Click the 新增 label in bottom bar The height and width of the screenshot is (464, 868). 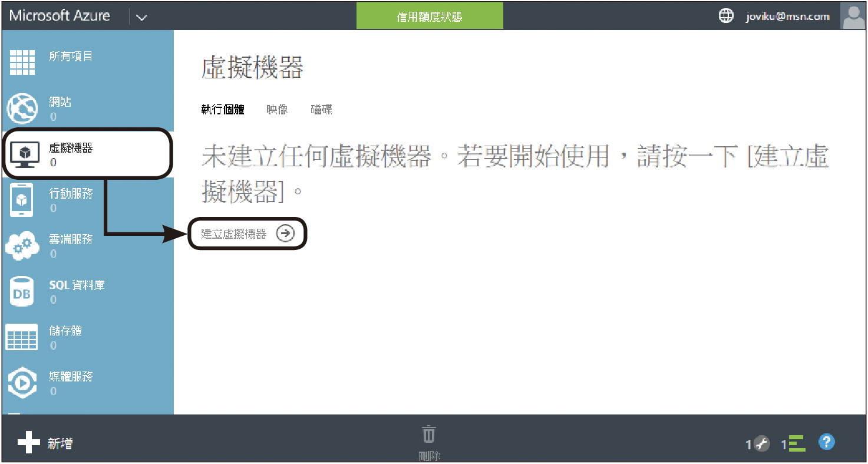(x=60, y=444)
